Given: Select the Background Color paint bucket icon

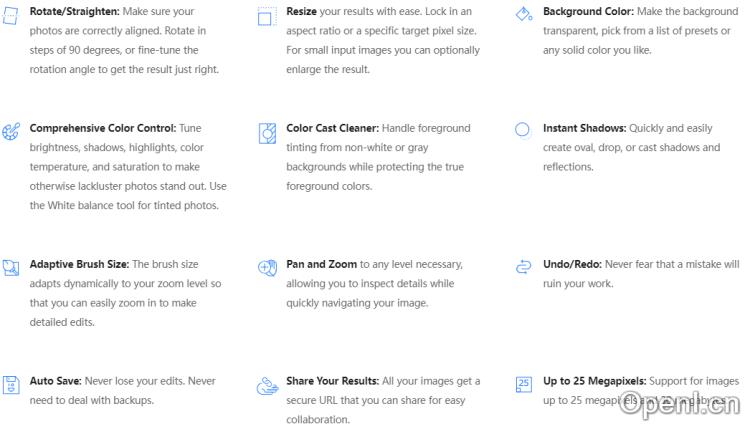Looking at the screenshot, I should pyautogui.click(x=523, y=14).
